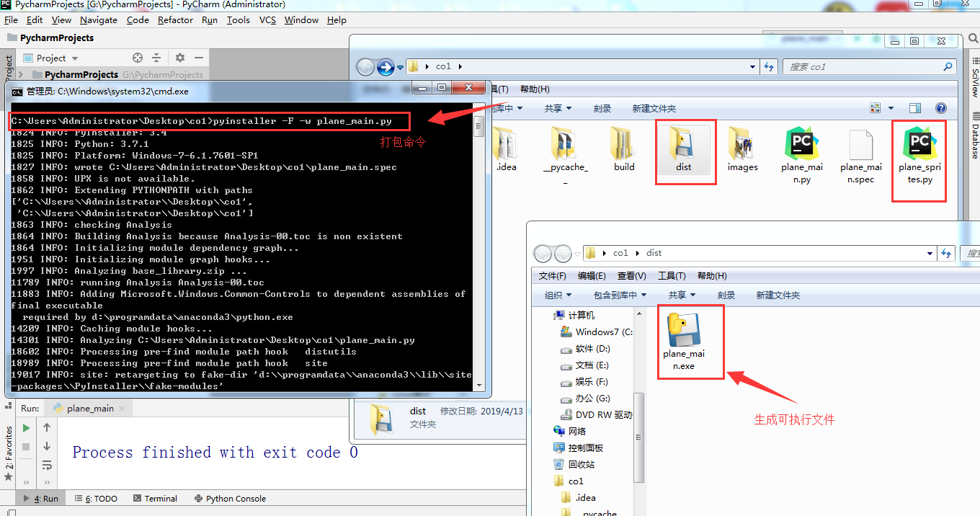Click 刻录 in the dist window toolbar
This screenshot has width=980, height=516.
coord(726,295)
